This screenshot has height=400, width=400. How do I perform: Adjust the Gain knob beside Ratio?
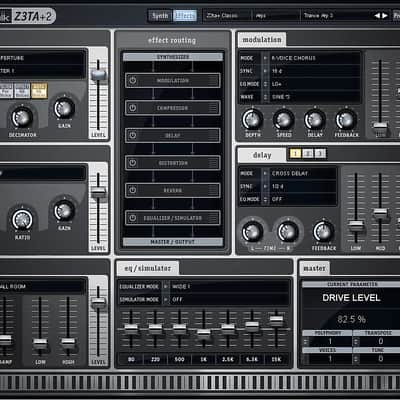tap(64, 211)
